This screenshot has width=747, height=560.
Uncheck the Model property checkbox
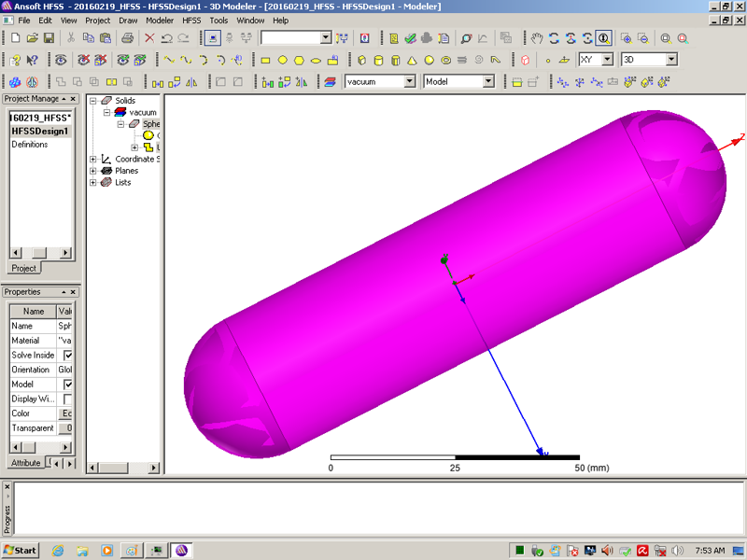click(67, 385)
